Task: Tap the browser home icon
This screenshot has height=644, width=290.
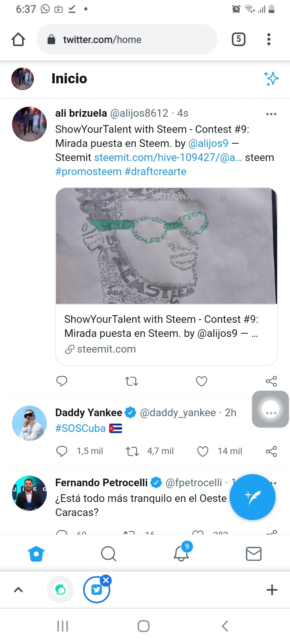Action: pos(19,39)
